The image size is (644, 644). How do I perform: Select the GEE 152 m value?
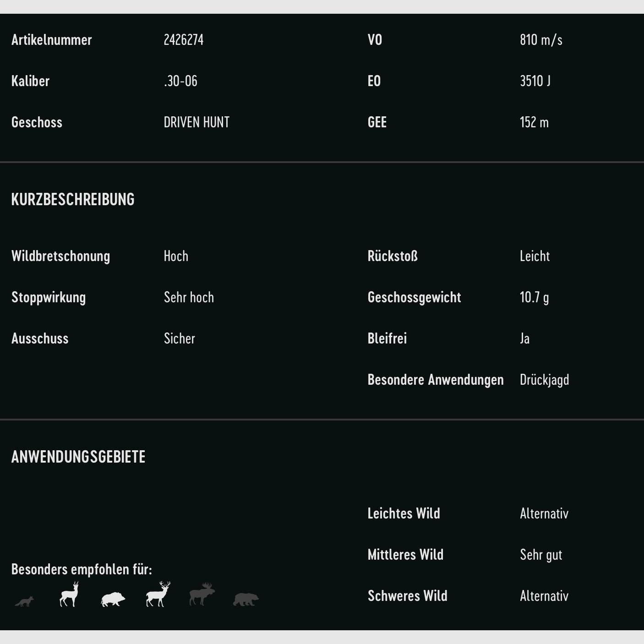534,122
